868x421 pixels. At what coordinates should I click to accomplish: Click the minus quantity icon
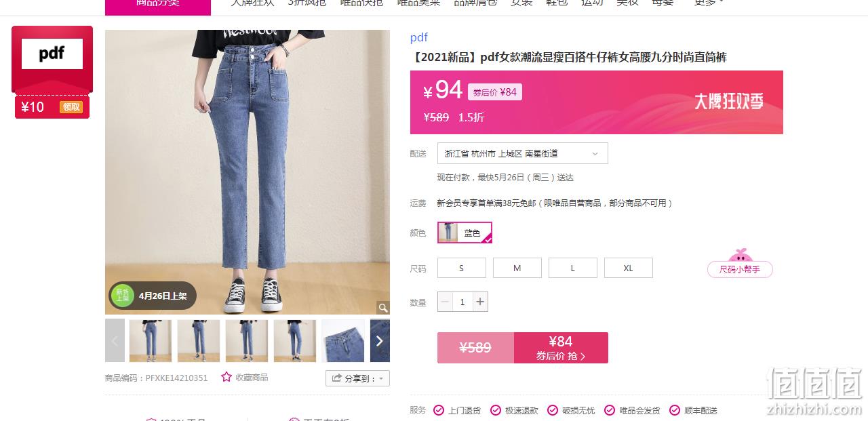[x=445, y=302]
